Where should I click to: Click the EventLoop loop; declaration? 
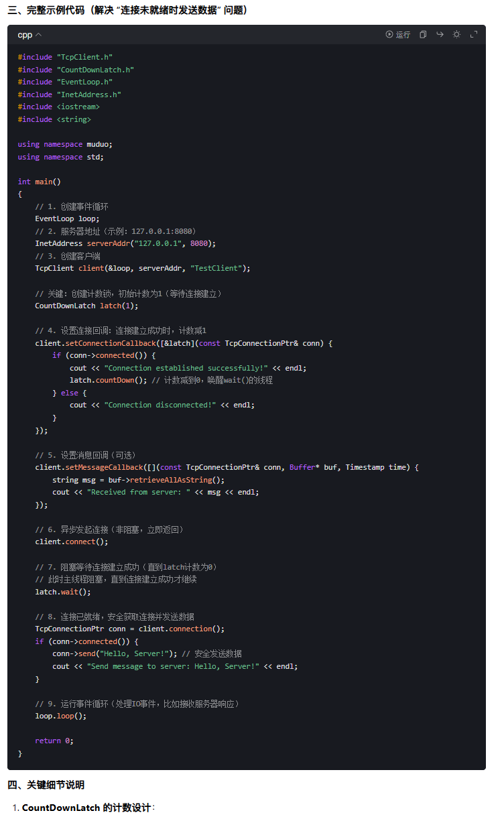(67, 218)
